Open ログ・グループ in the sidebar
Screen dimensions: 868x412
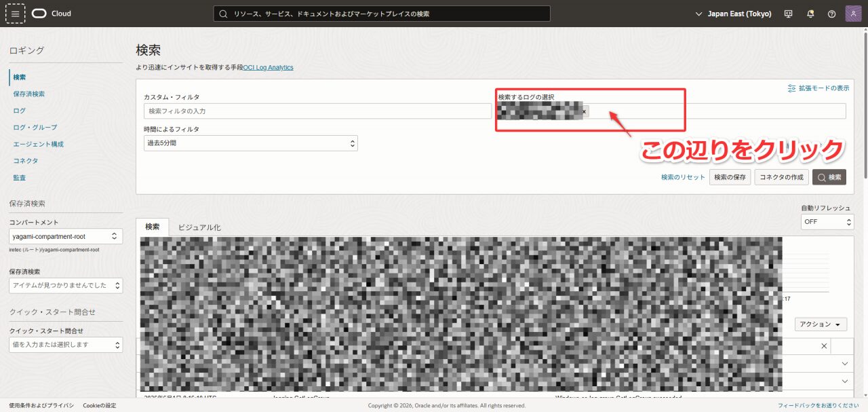pyautogui.click(x=35, y=127)
